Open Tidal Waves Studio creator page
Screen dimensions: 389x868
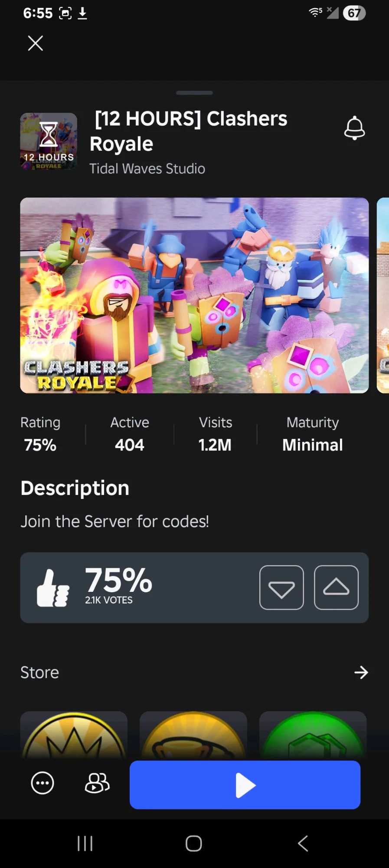click(x=147, y=168)
